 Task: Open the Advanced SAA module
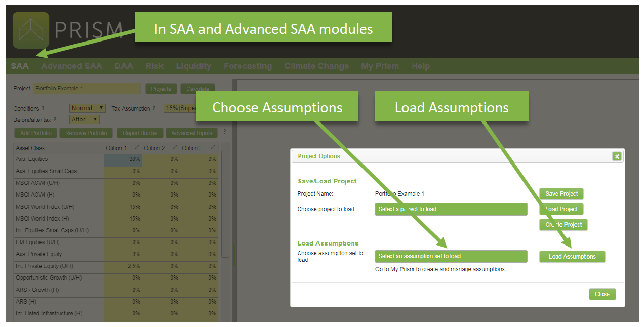(71, 66)
